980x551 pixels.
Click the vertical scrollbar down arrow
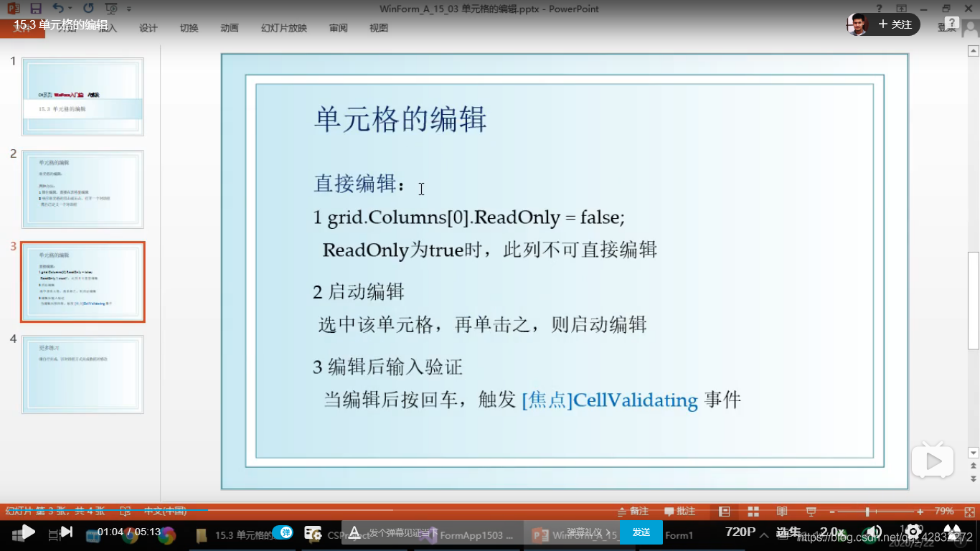[974, 453]
